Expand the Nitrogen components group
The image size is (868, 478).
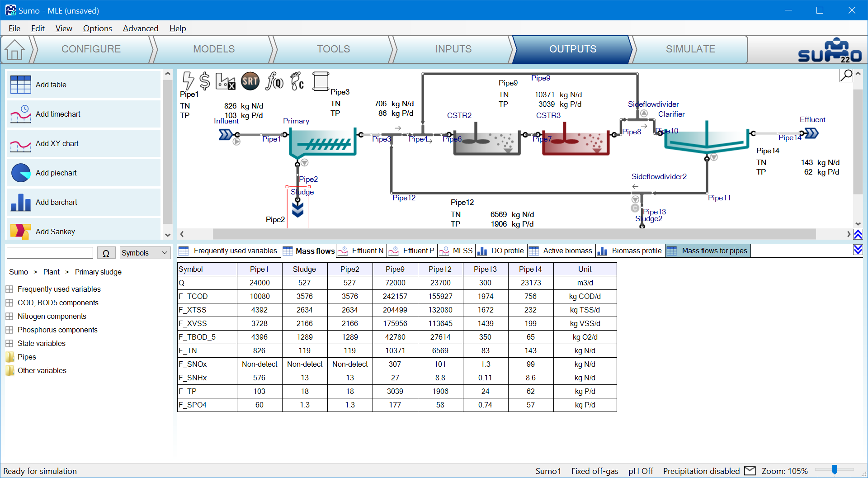[9, 316]
